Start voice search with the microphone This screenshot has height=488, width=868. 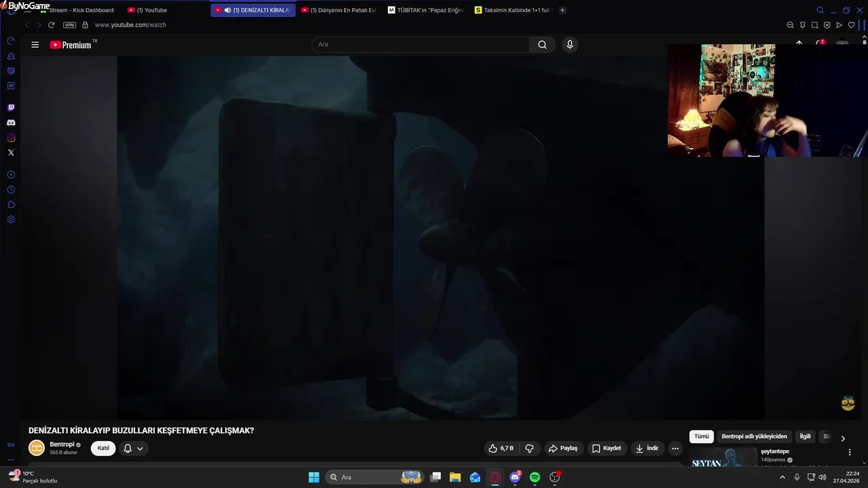570,45
